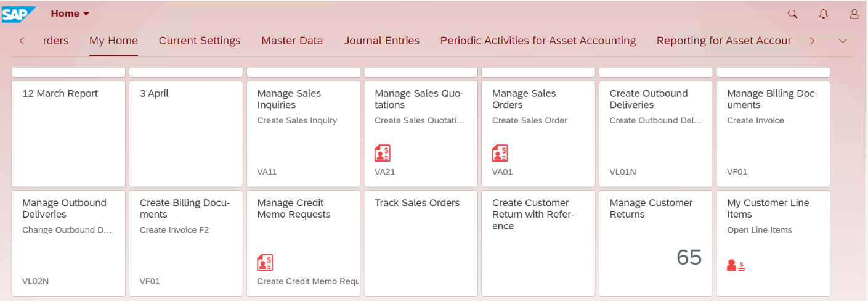Viewport: 868px width, 301px height.
Task: Open the 12 March Report tile
Action: pos(68,134)
